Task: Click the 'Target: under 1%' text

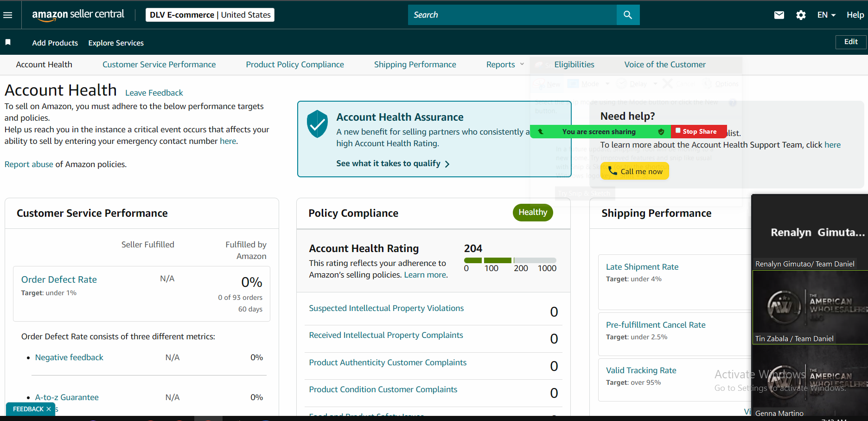Action: (x=49, y=293)
